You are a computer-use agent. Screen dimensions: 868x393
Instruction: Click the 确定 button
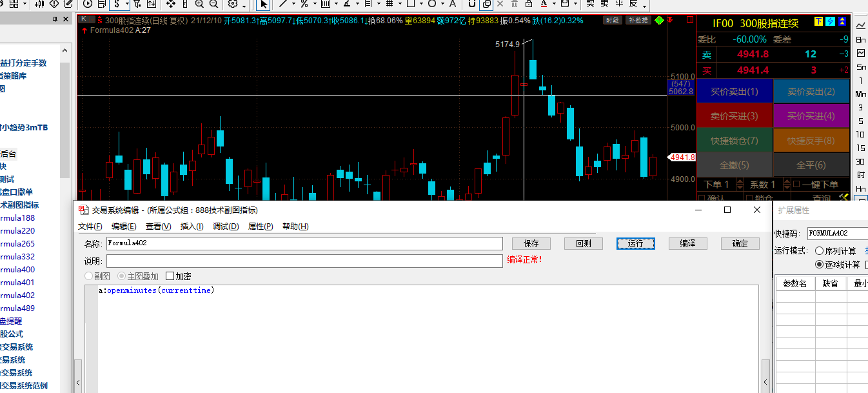740,243
